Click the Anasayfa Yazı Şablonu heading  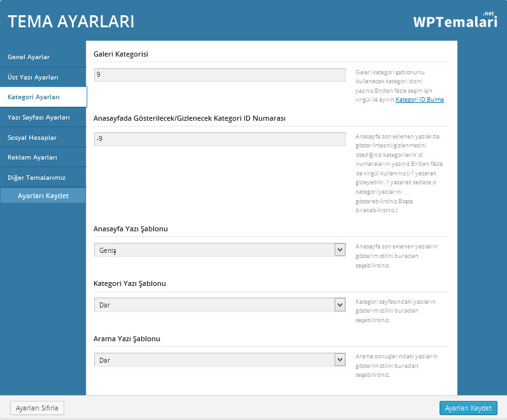pos(130,229)
